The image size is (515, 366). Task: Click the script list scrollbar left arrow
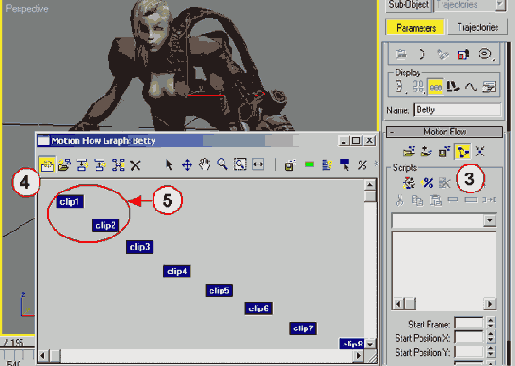coord(398,304)
